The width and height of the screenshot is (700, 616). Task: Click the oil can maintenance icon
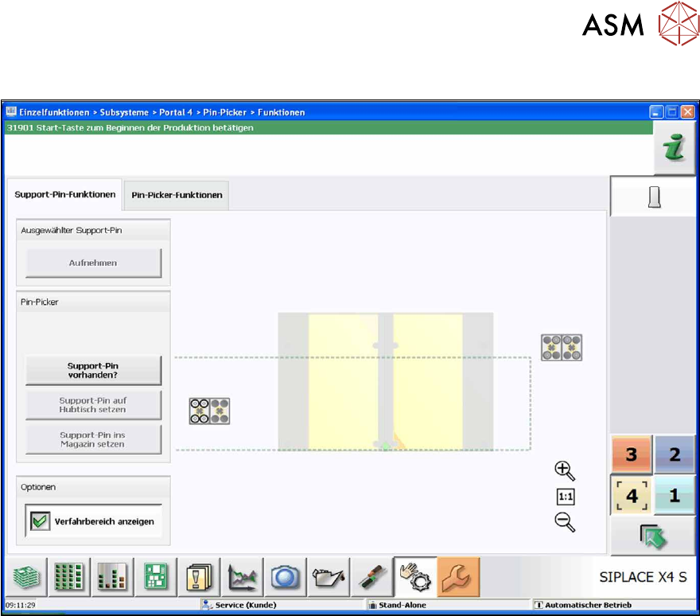[x=329, y=577]
